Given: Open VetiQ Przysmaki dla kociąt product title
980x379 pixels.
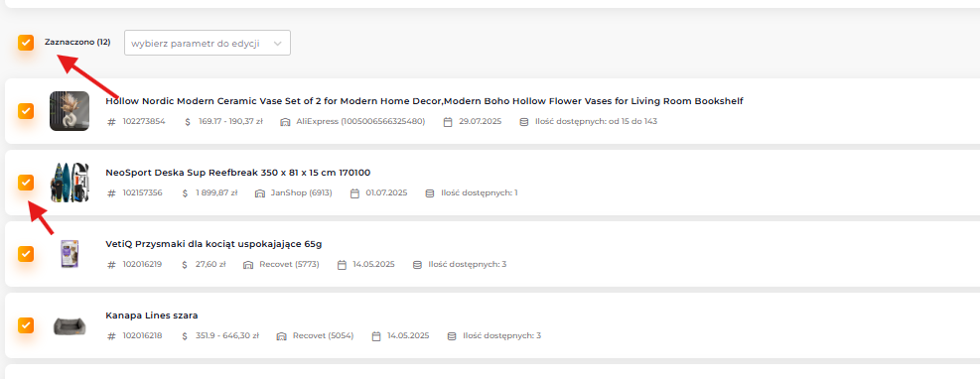Looking at the screenshot, I should pos(213,244).
